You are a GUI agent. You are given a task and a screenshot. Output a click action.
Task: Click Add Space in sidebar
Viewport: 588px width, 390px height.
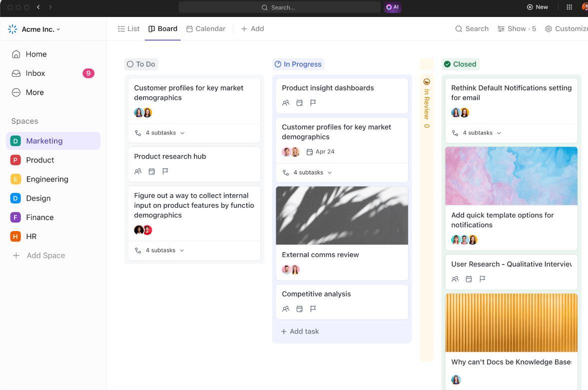pyautogui.click(x=39, y=255)
